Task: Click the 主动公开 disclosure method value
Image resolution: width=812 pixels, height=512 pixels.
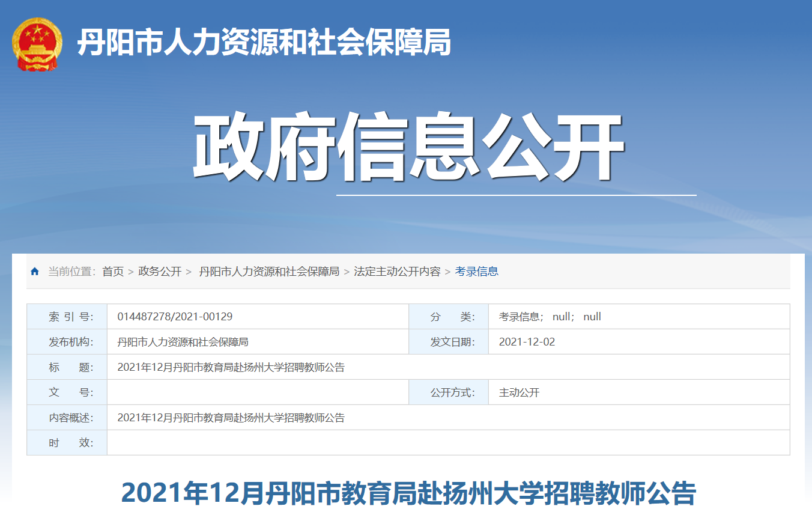Action: pos(519,392)
